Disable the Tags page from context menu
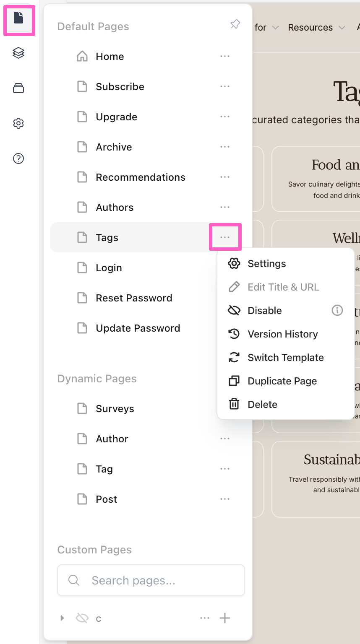The image size is (360, 644). (264, 310)
